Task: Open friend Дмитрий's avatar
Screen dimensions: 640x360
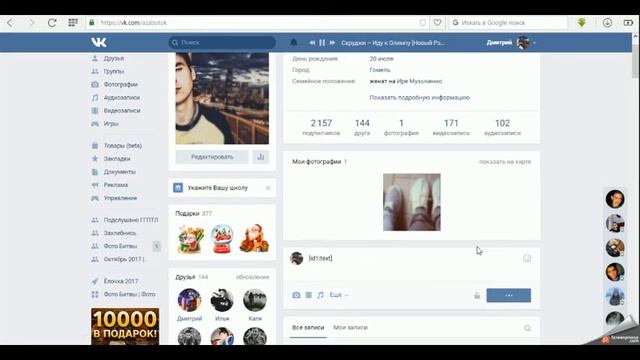Action: (x=189, y=300)
